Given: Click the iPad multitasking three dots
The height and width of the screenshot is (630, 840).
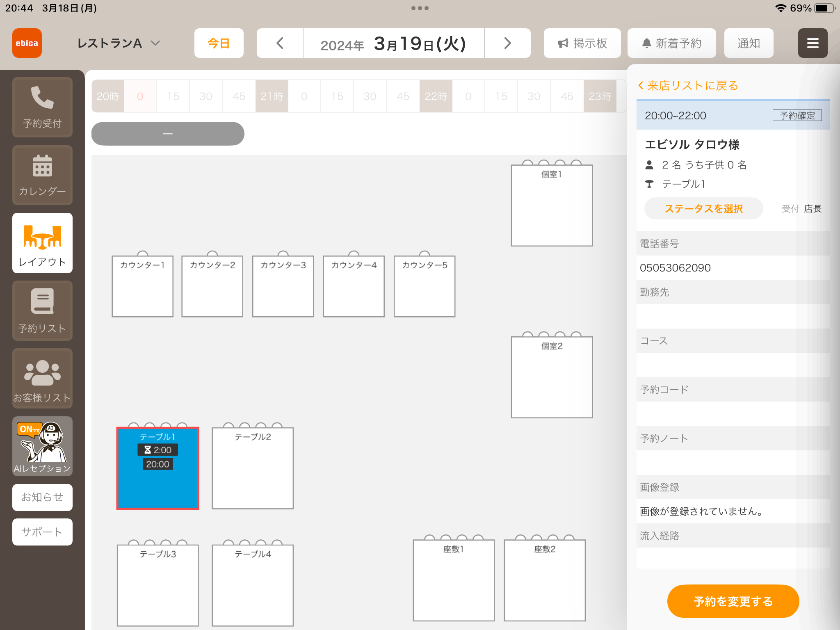Looking at the screenshot, I should [420, 8].
